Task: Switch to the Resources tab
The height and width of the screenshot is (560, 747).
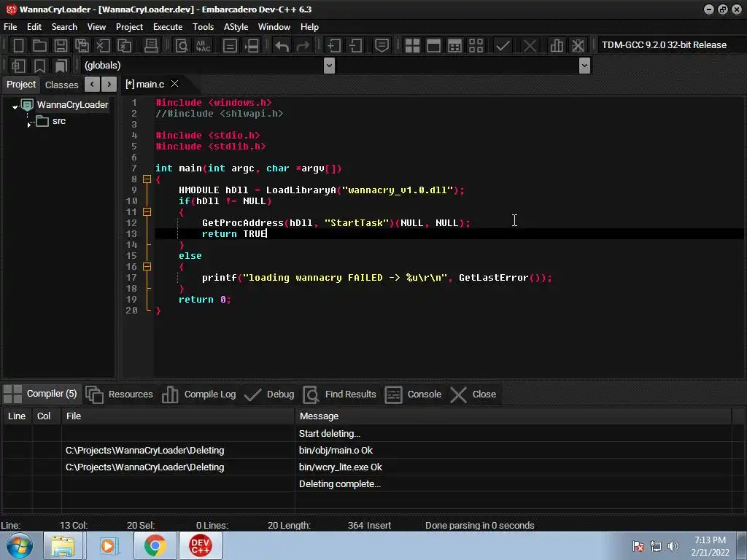Action: coord(119,394)
